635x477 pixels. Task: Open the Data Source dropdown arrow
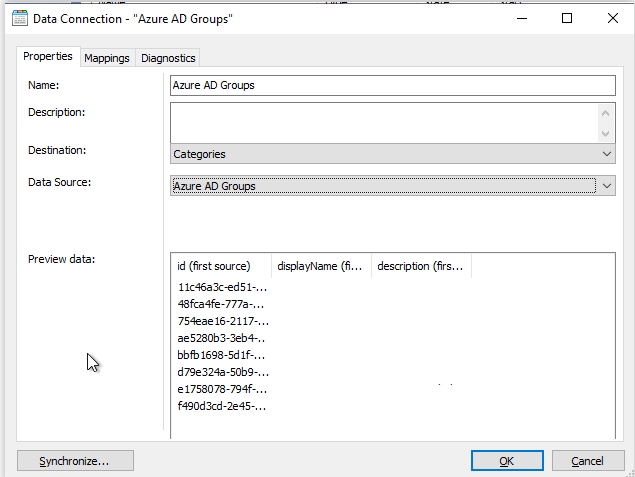coord(606,186)
